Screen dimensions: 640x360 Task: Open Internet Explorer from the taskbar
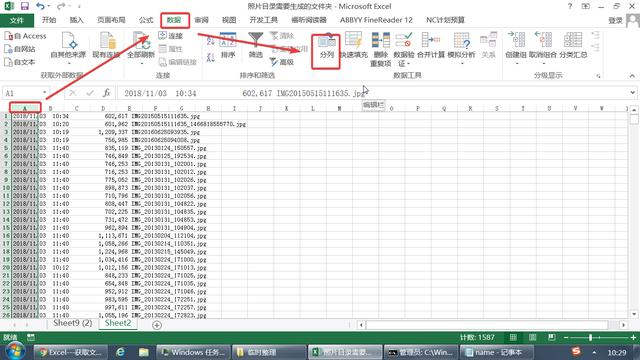(x=120, y=352)
